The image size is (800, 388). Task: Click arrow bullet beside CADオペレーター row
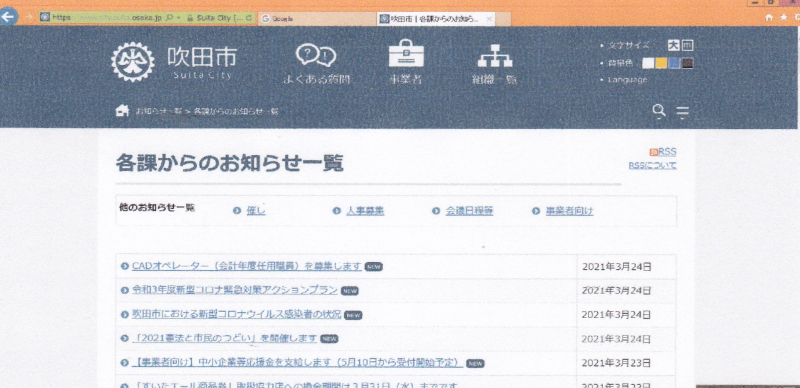coord(124,266)
